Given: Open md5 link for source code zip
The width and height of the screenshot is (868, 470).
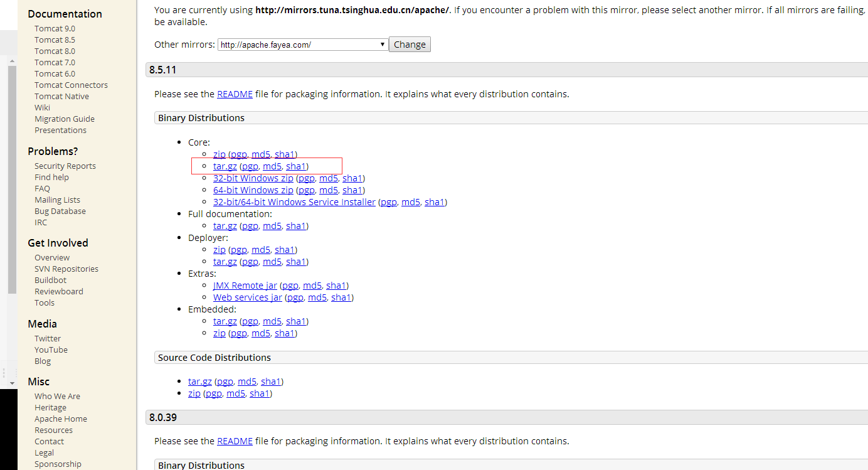Looking at the screenshot, I should click(x=236, y=393).
